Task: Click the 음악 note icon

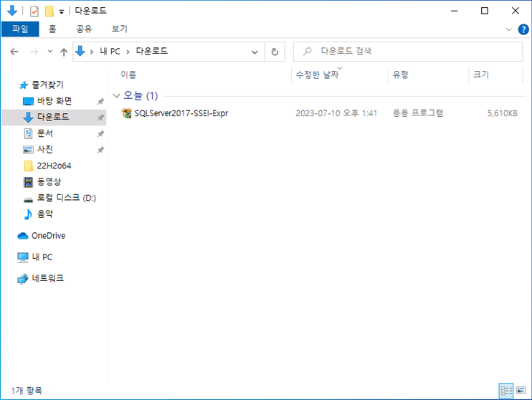Action: (28, 214)
